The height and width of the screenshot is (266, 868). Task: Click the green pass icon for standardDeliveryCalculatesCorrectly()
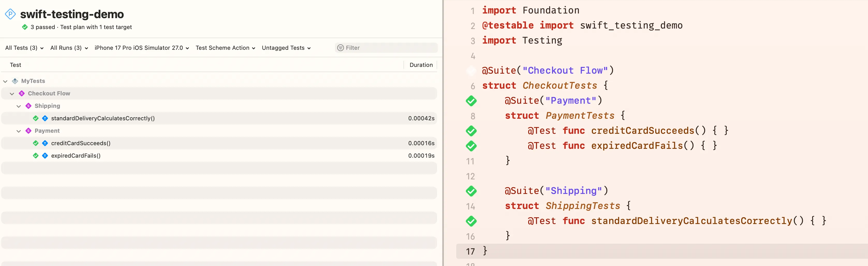click(x=36, y=118)
